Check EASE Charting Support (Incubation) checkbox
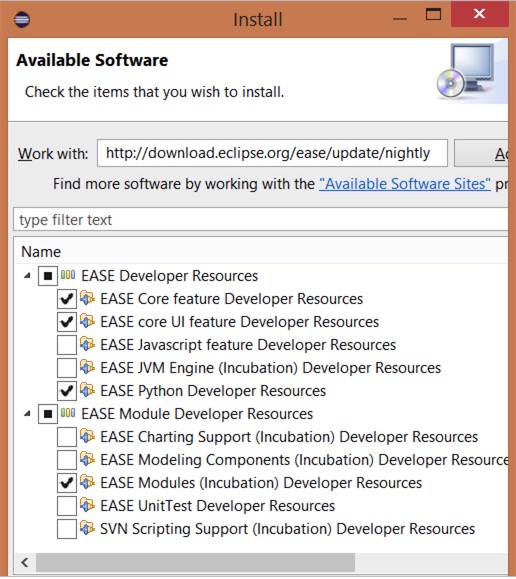 point(67,437)
